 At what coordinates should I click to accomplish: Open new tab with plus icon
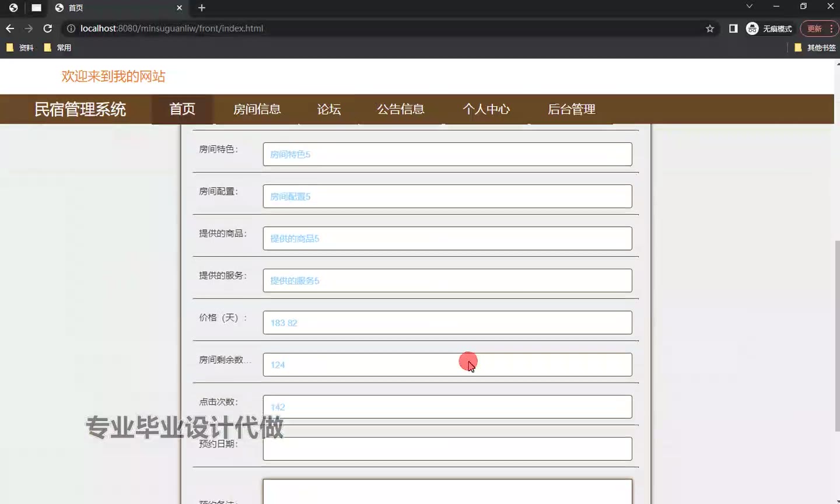click(x=202, y=8)
